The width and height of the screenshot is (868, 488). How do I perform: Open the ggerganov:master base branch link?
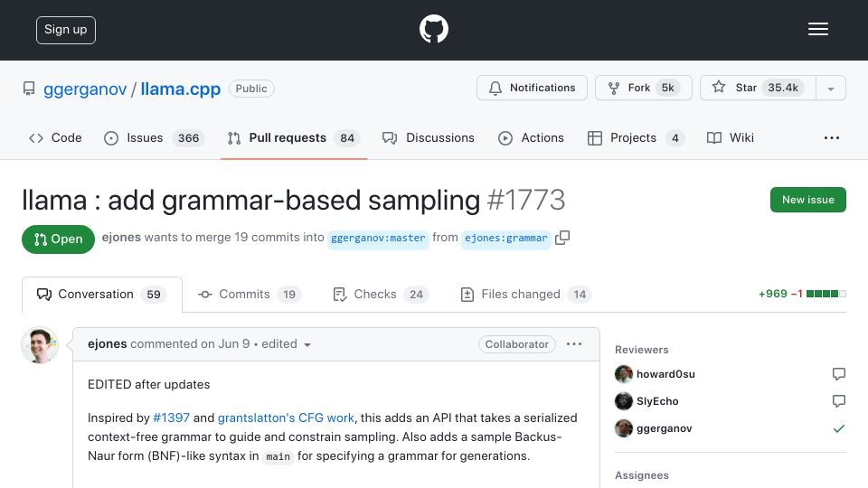378,238
